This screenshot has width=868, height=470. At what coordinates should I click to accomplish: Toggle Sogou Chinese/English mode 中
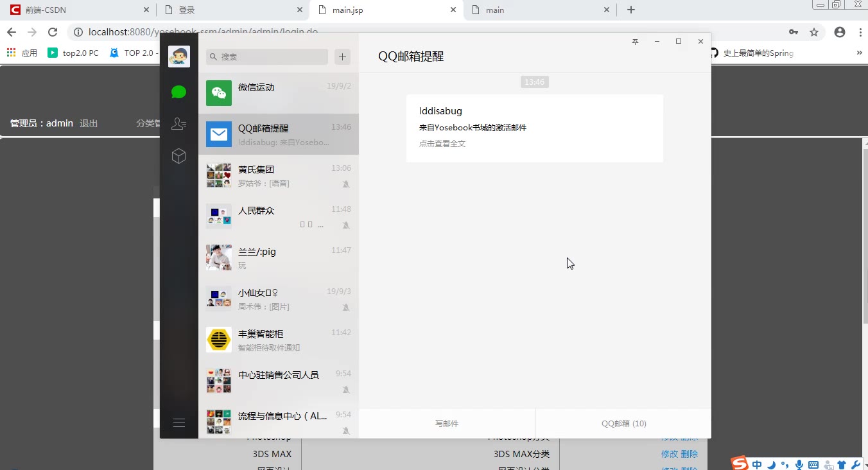click(x=758, y=465)
